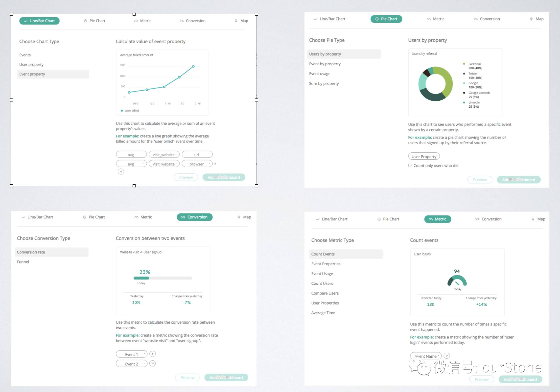Choose Funnel conversion type
560x392 pixels.
[x=23, y=262]
